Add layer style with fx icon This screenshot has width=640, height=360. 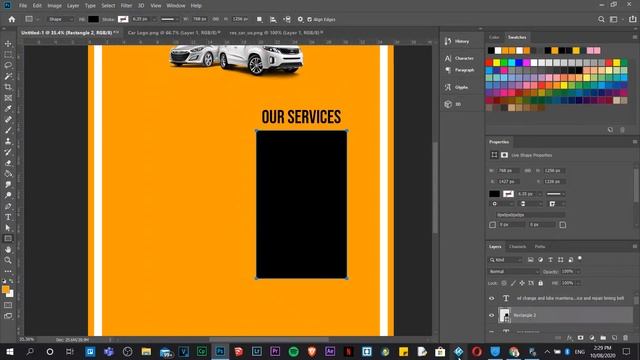click(569, 338)
